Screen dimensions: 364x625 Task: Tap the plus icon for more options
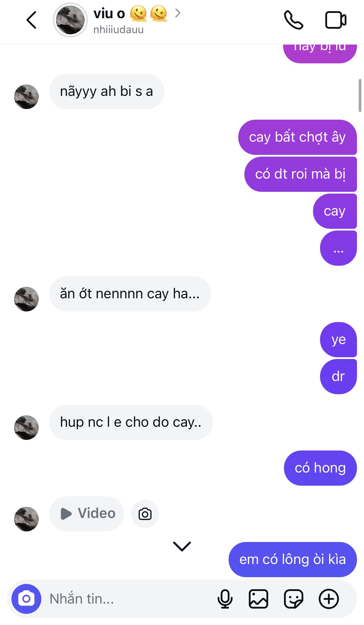329,599
